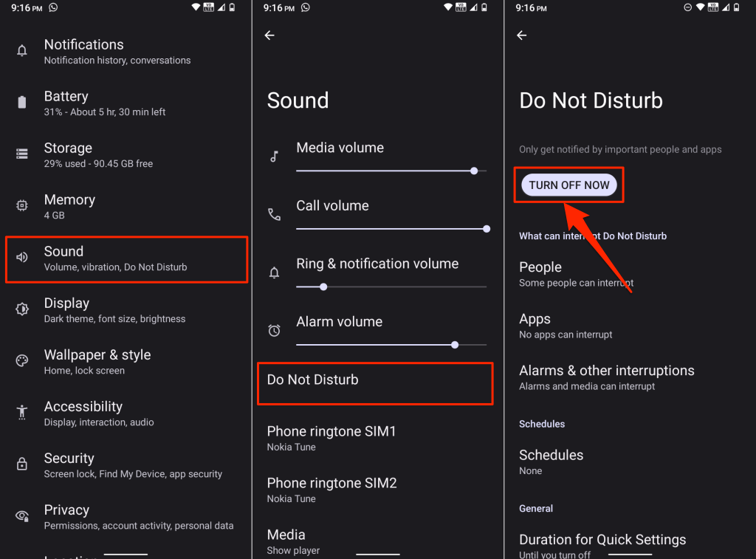Viewport: 756px width, 559px height.
Task: Tap the Accessibility person icon
Action: tap(22, 413)
